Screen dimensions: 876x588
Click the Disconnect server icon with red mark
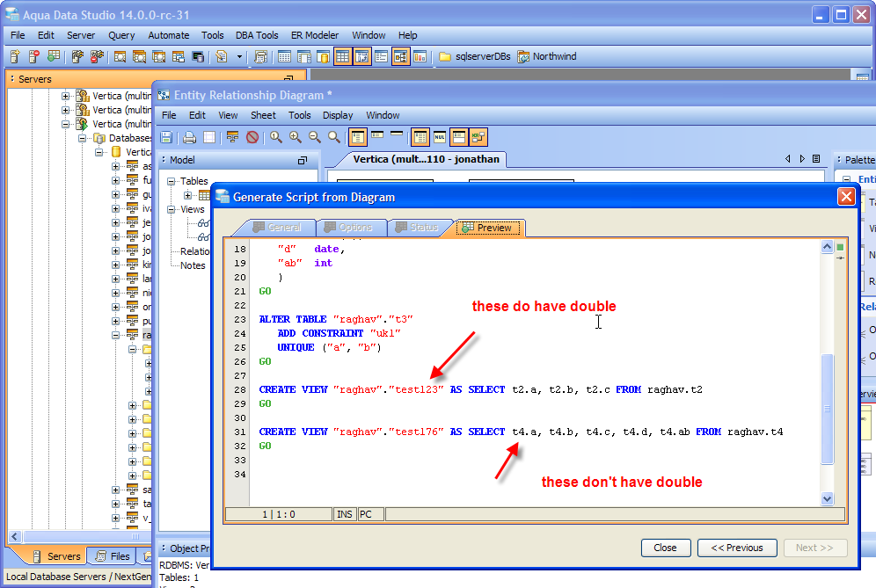pyautogui.click(x=98, y=56)
